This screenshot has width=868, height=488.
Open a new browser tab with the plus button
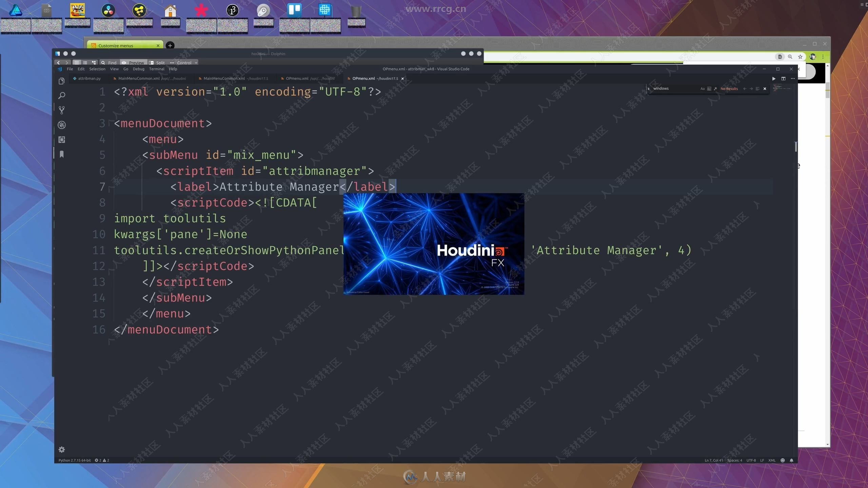pyautogui.click(x=170, y=45)
